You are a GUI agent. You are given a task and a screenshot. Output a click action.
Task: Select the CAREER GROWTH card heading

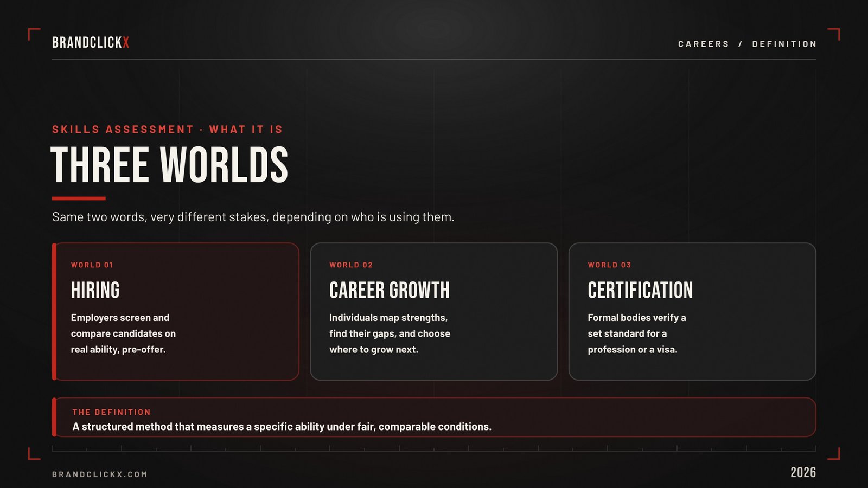(x=390, y=290)
